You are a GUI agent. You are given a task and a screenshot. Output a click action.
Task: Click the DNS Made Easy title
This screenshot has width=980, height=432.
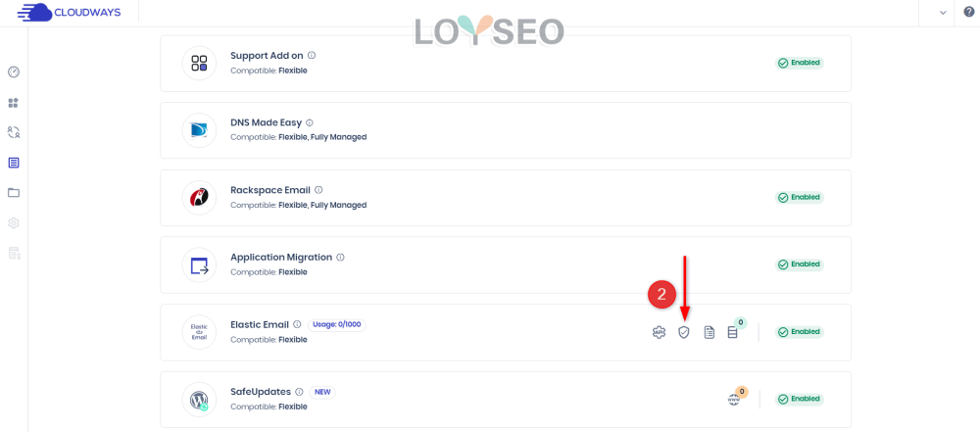click(266, 122)
